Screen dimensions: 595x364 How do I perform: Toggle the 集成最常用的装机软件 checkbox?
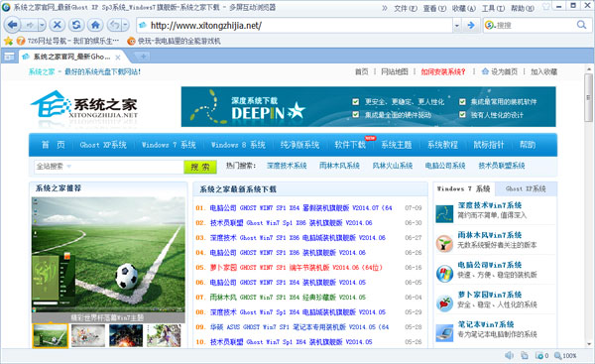click(x=462, y=102)
